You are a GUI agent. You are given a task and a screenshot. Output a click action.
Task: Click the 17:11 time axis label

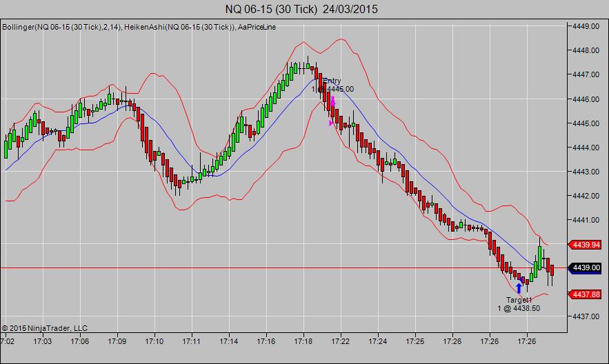click(192, 341)
